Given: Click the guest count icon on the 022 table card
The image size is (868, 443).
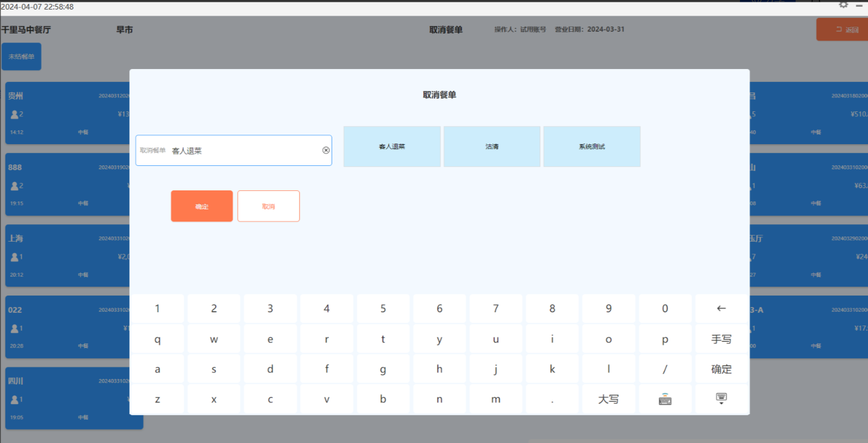Looking at the screenshot, I should click(14, 328).
